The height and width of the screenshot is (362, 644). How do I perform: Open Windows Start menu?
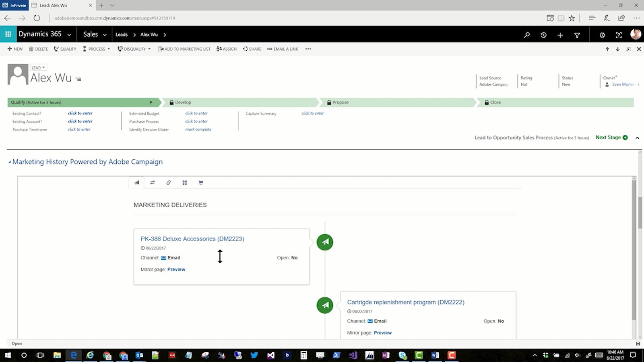[8, 355]
